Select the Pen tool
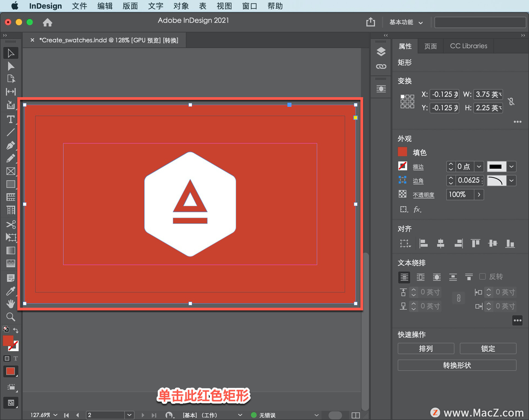Screen dimensions: 529x420 [10, 145]
